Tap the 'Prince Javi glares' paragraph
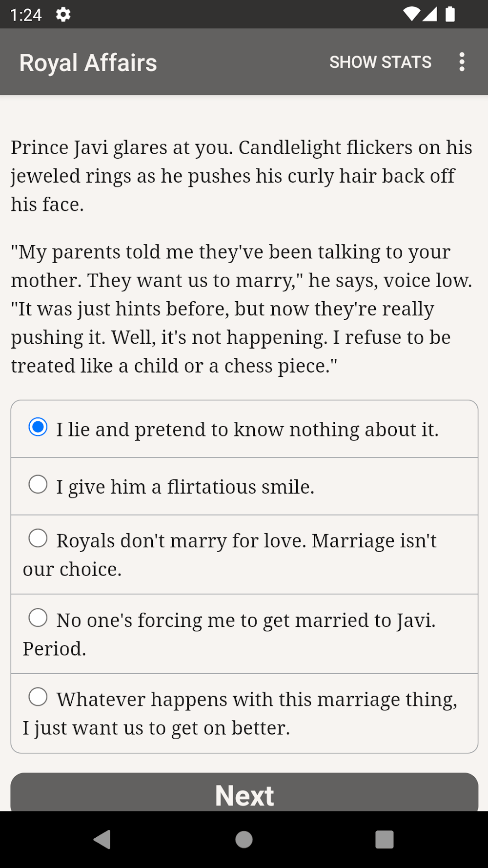 point(242,176)
